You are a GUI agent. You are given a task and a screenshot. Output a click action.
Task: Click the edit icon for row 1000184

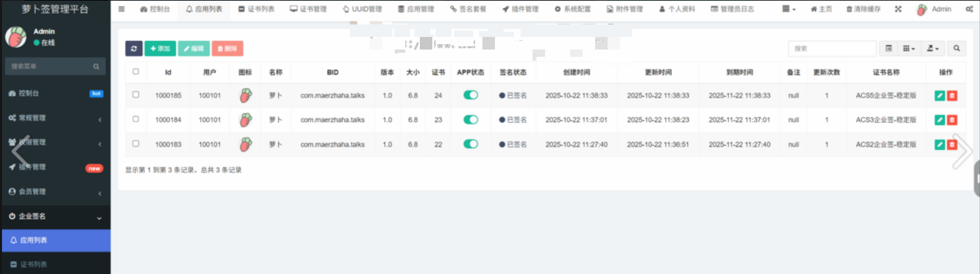coord(940,120)
